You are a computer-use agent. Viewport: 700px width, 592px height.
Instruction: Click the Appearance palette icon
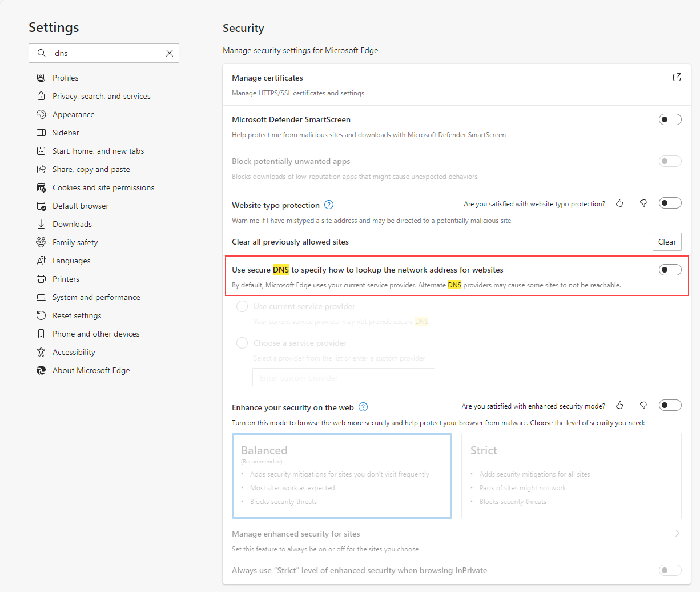[41, 114]
